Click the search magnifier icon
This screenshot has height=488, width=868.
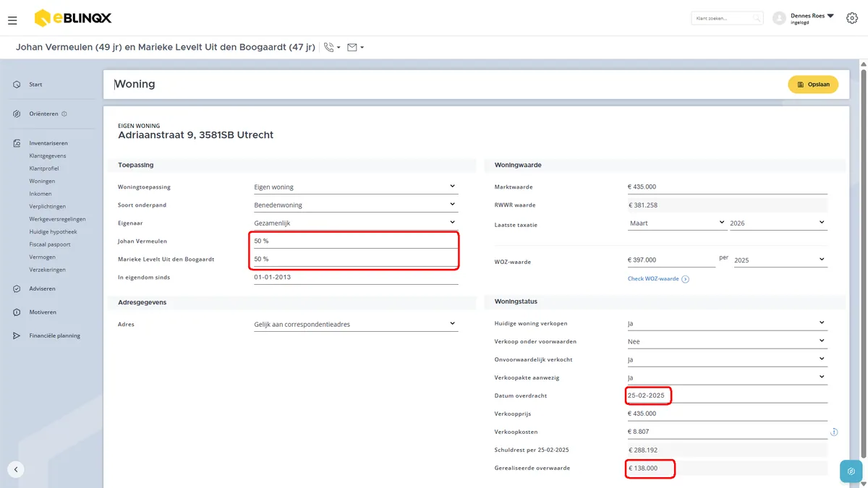756,18
